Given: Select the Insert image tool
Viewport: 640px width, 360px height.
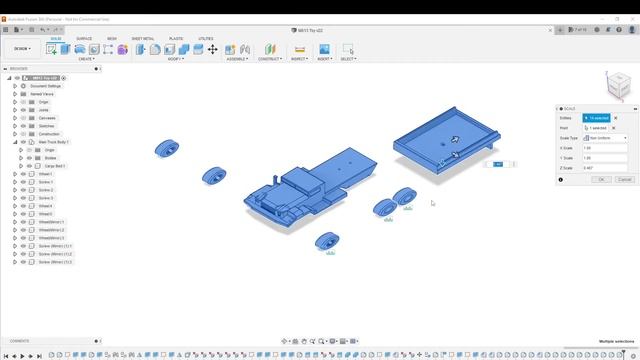Looking at the screenshot, I should tap(324, 49).
